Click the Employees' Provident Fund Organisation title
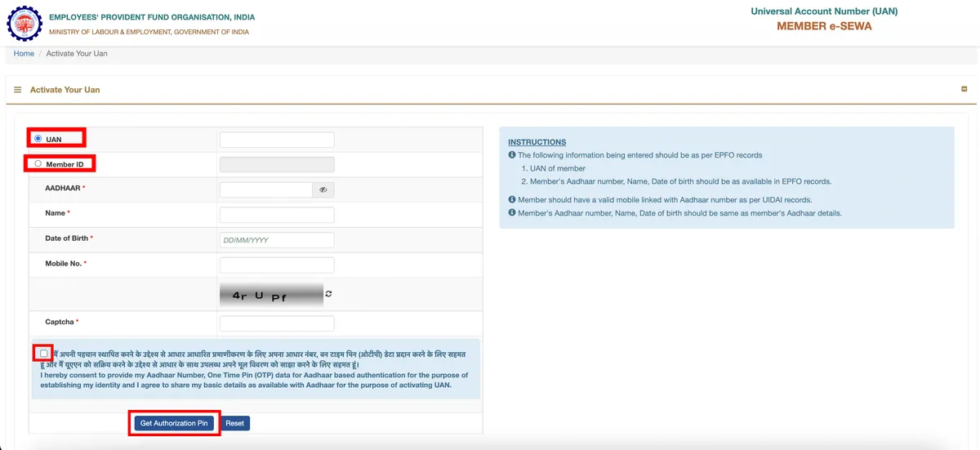This screenshot has height=450, width=980. pos(152,17)
